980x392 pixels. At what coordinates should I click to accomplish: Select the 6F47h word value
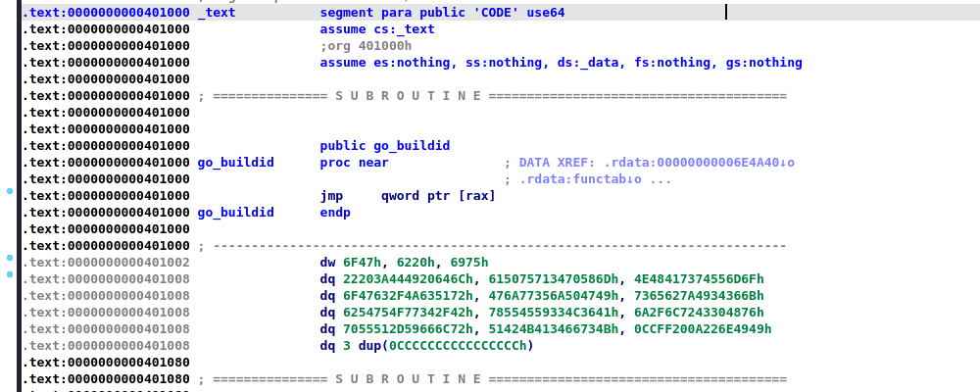tap(362, 263)
